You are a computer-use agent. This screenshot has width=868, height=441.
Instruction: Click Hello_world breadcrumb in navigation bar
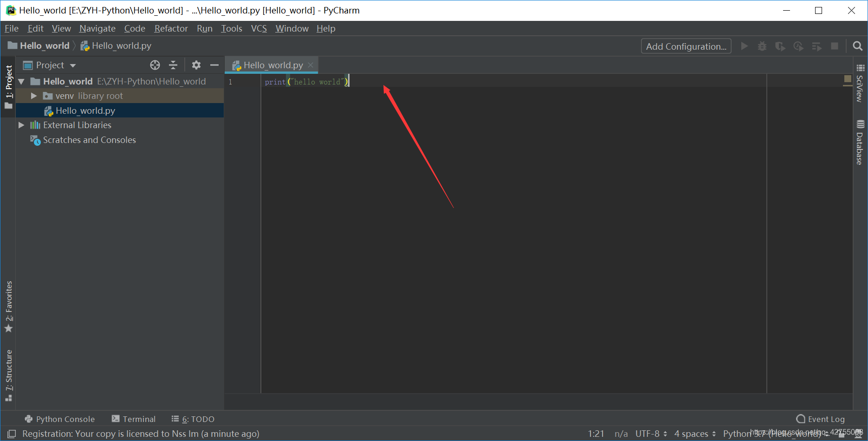pos(39,45)
